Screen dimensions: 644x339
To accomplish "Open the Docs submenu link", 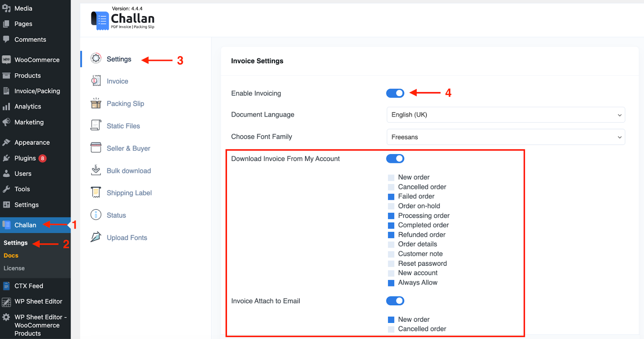I will click(11, 256).
